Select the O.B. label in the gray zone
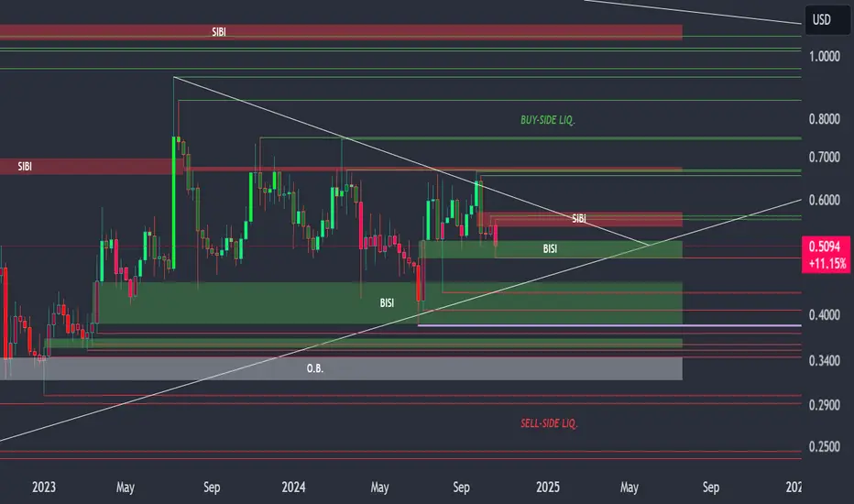 315,369
